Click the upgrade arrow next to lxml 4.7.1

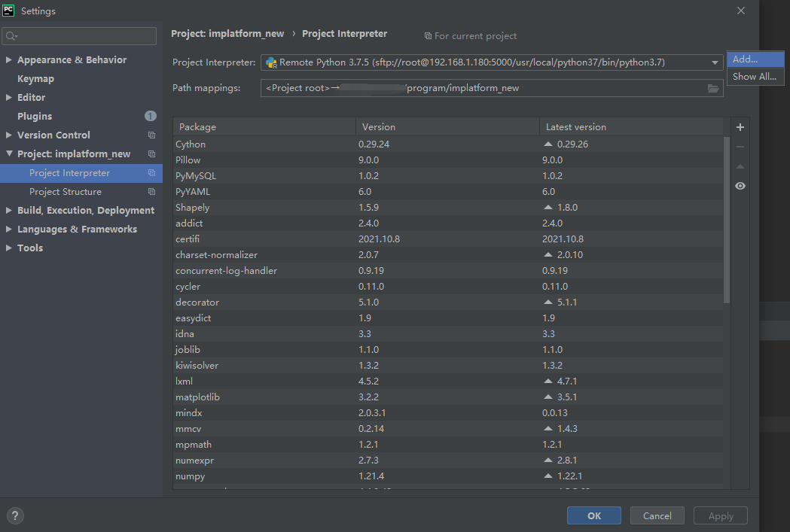(x=548, y=381)
